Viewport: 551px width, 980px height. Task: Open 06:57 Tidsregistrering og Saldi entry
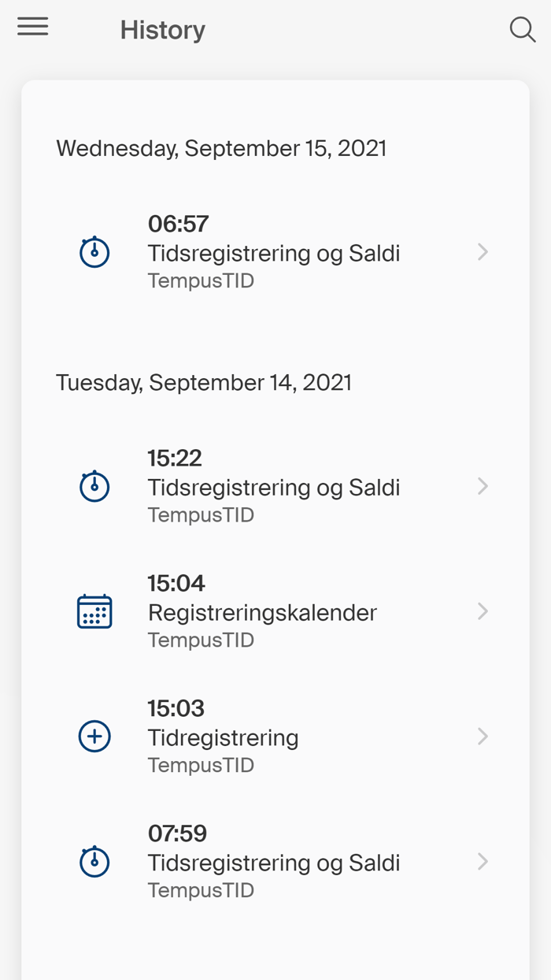(x=273, y=253)
